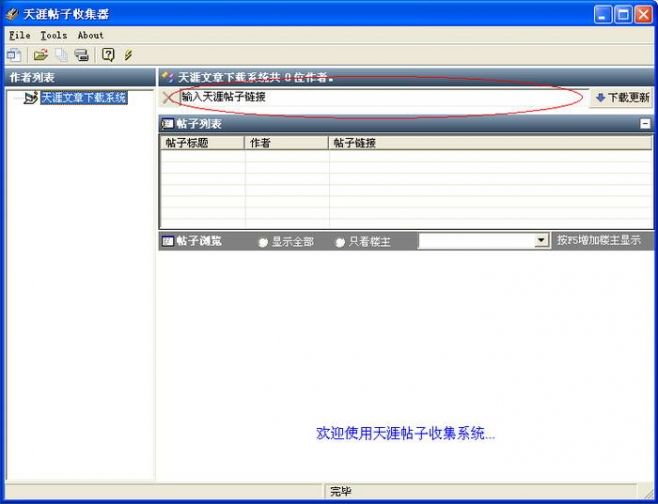This screenshot has width=658, height=504.
Task: Click the printer icon in toolbar
Action: click(x=81, y=55)
